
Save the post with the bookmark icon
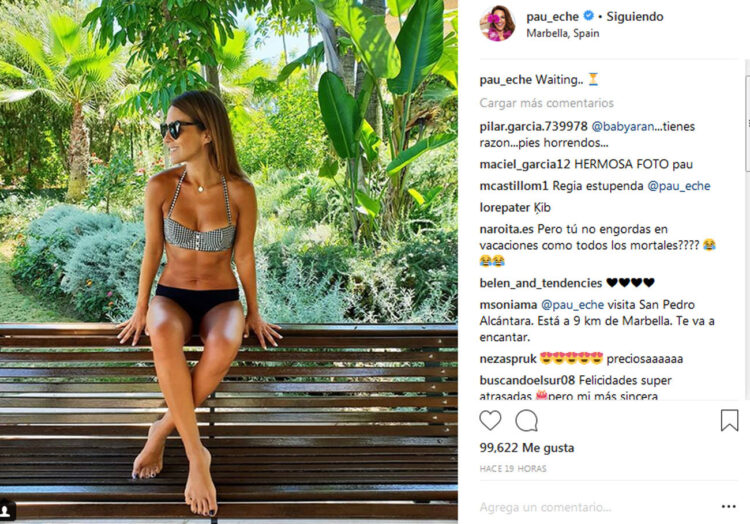(x=730, y=420)
